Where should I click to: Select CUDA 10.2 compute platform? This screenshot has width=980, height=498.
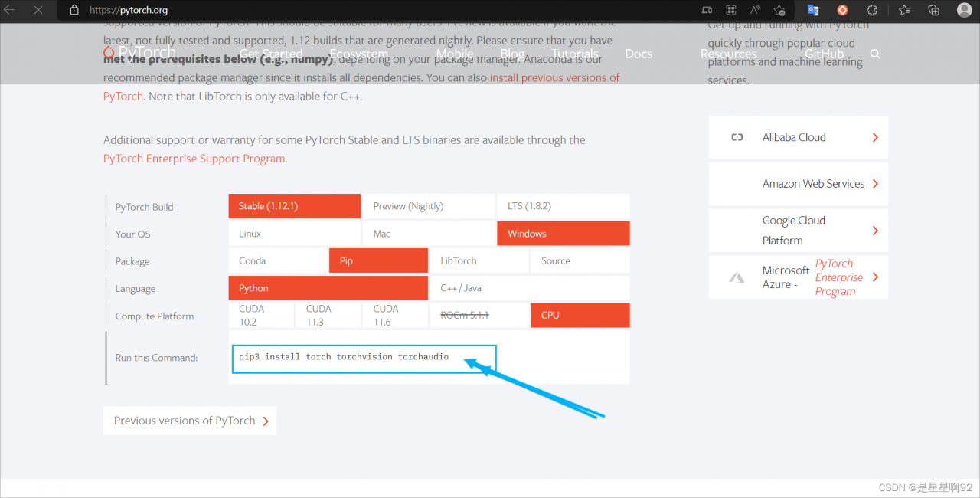[x=261, y=316]
